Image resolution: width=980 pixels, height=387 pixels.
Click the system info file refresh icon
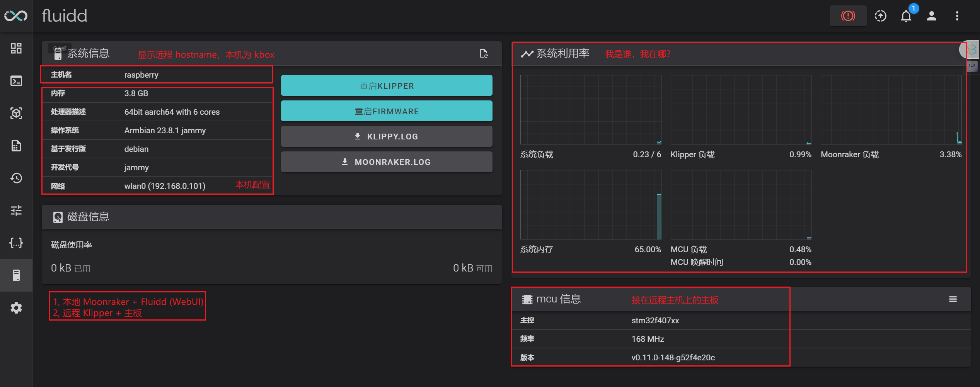(484, 53)
